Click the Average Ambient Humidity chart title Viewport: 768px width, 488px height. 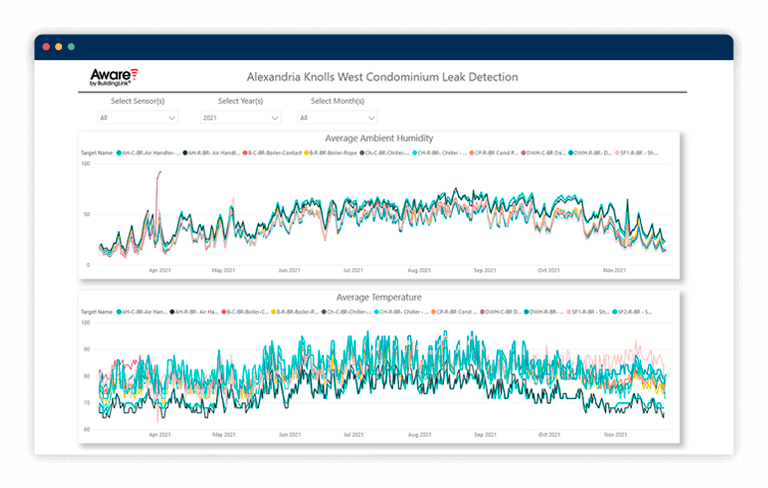pos(379,138)
